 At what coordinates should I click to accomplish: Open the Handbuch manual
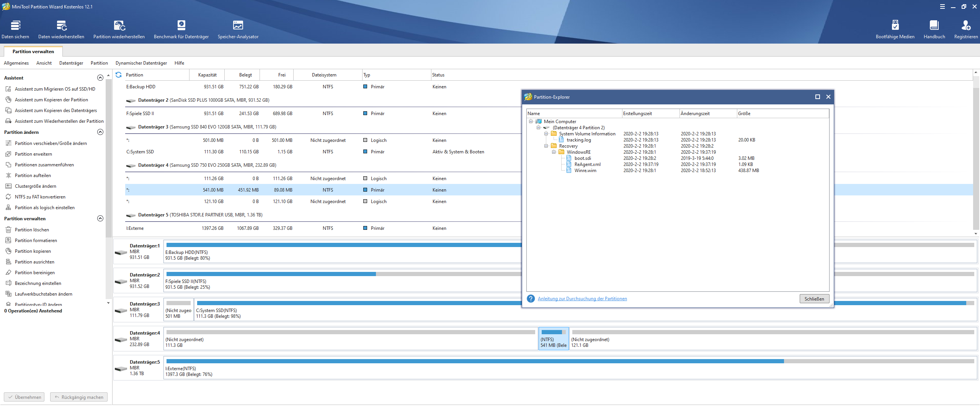click(x=934, y=29)
